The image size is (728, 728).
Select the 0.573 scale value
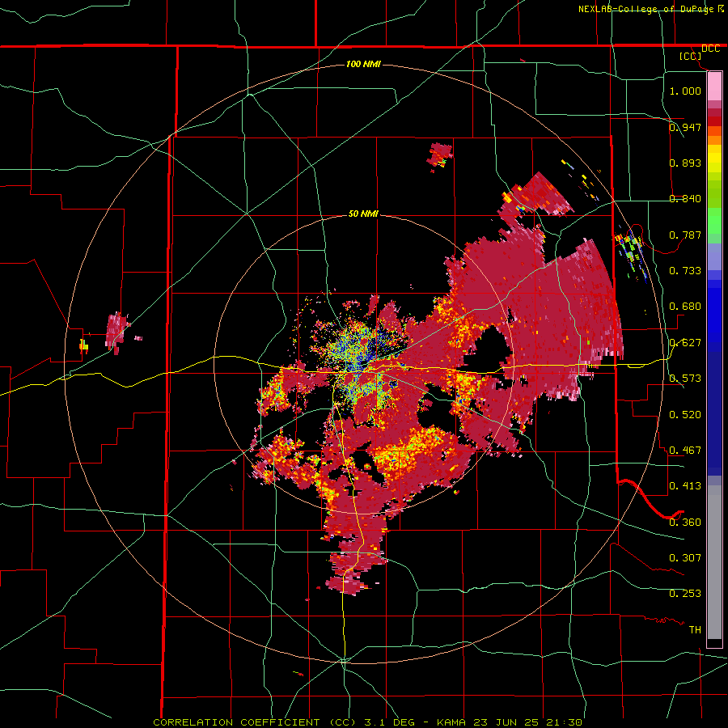tap(685, 379)
